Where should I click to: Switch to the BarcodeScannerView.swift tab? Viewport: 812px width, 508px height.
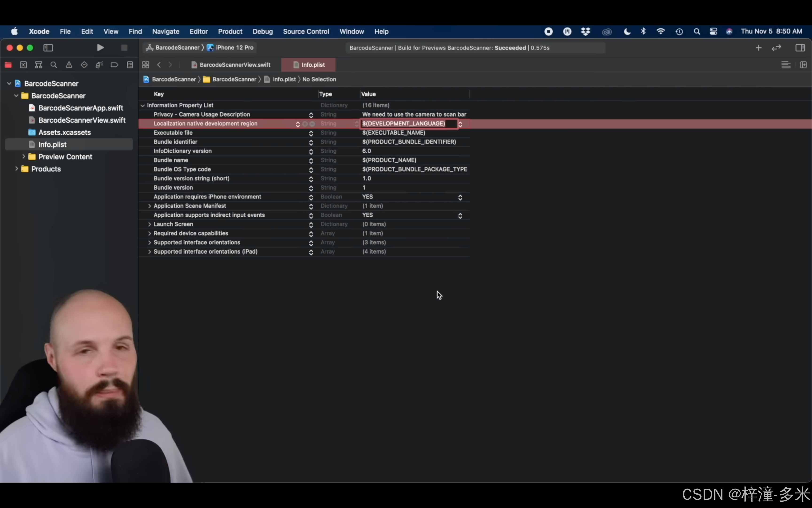(x=231, y=65)
